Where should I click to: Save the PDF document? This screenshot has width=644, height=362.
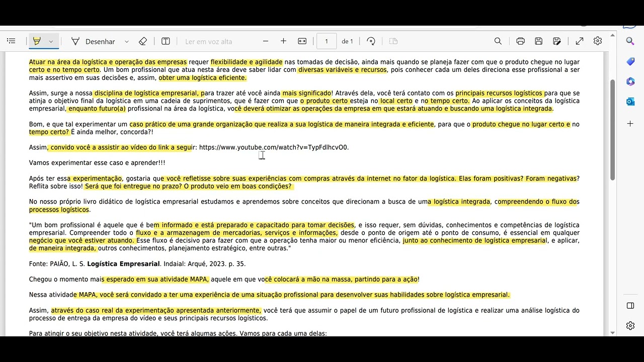coord(539,41)
